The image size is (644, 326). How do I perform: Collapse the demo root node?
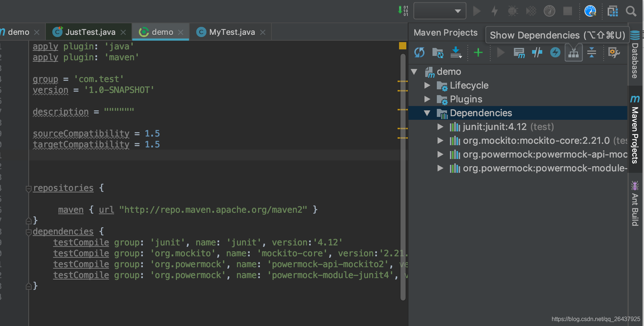[x=414, y=72]
